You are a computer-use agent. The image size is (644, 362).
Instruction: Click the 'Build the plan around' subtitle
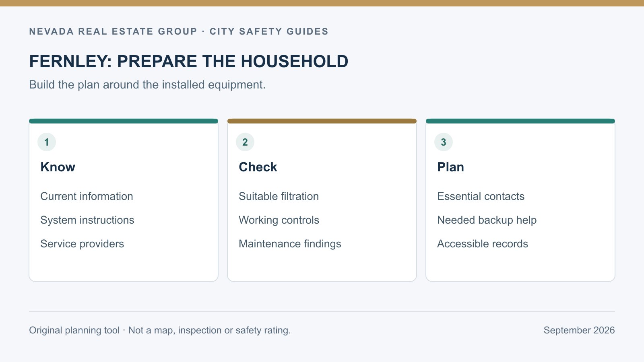(147, 85)
